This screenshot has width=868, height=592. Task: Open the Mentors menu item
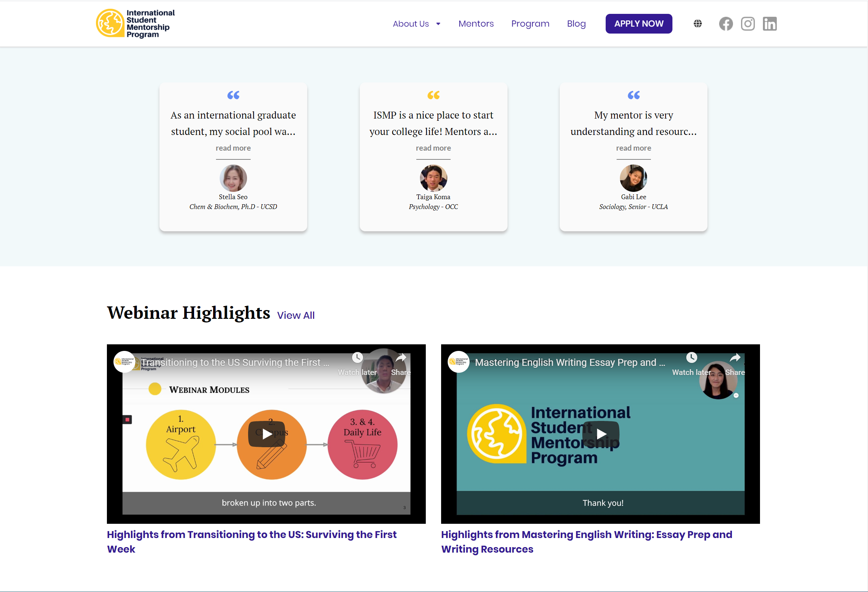476,24
